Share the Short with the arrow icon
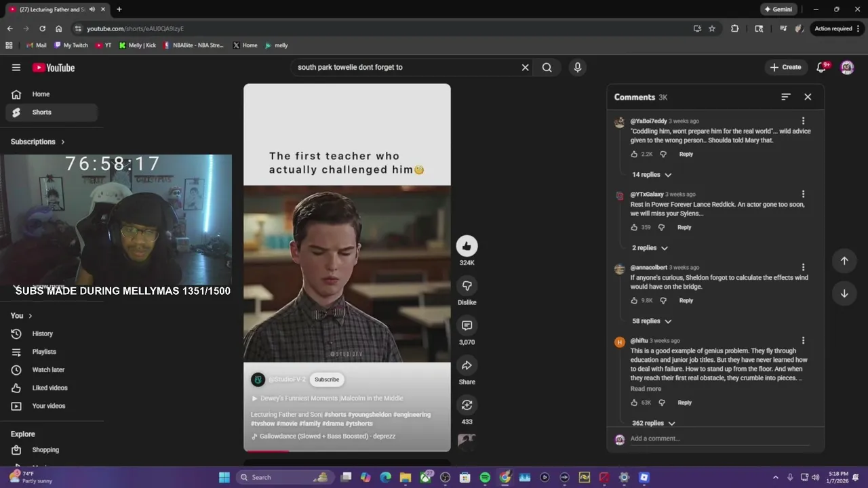 467,365
